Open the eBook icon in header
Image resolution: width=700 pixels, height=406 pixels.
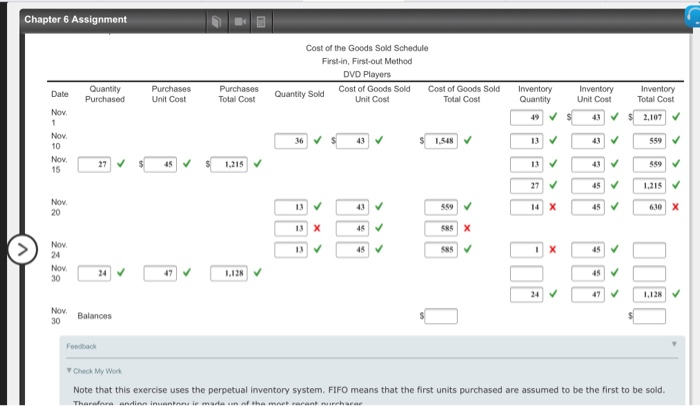pos(217,21)
